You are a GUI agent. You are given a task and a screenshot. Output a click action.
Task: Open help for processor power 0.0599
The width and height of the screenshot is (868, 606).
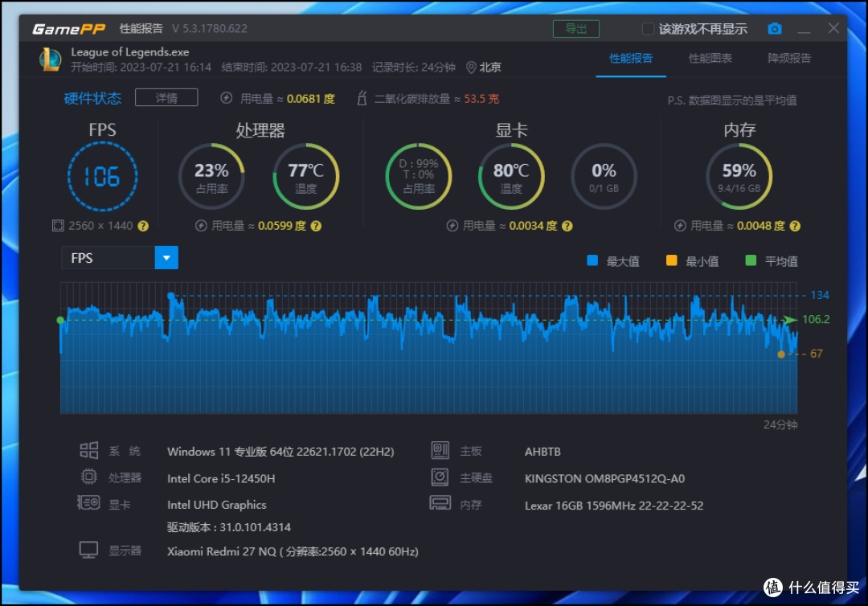(316, 226)
